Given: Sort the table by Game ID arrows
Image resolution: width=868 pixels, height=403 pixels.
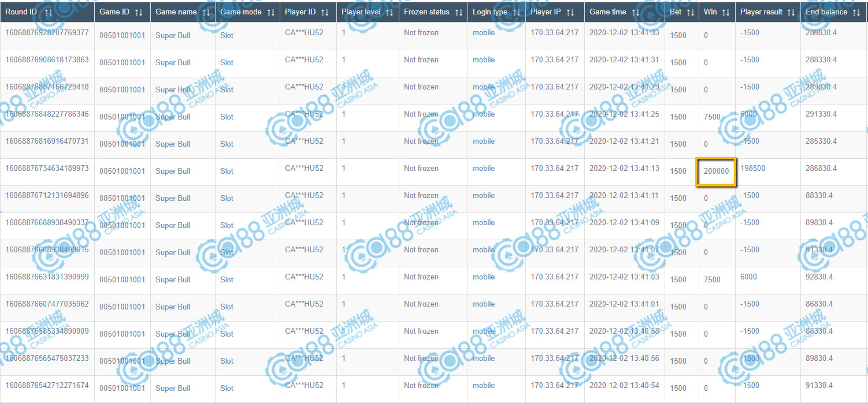Looking at the screenshot, I should click(138, 12).
